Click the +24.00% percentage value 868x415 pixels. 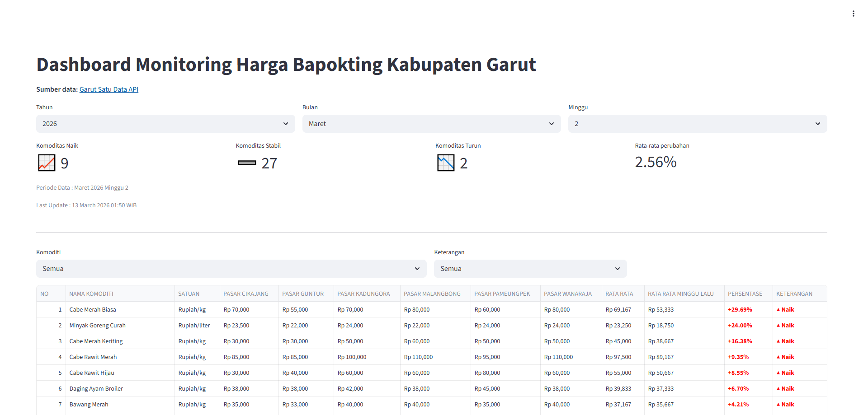pos(740,326)
